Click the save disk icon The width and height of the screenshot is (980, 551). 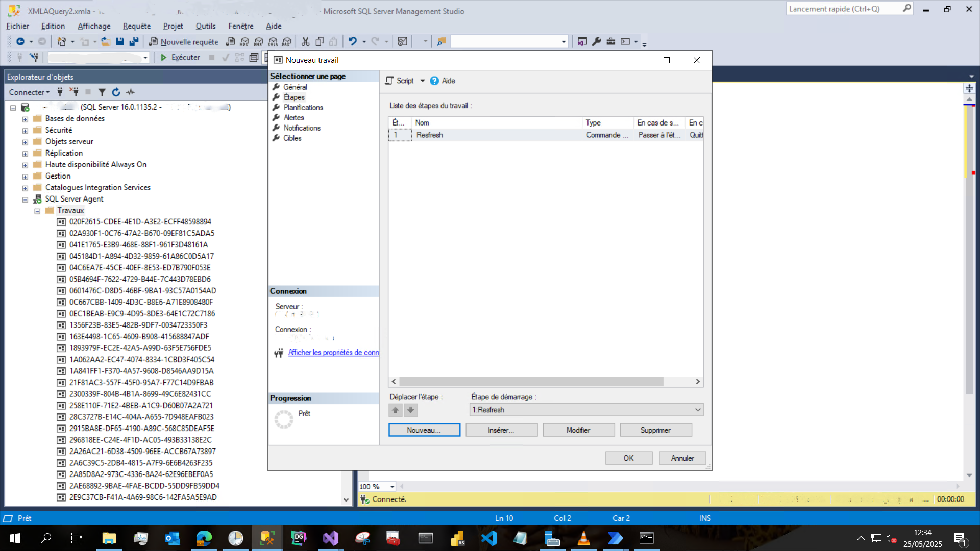click(120, 42)
